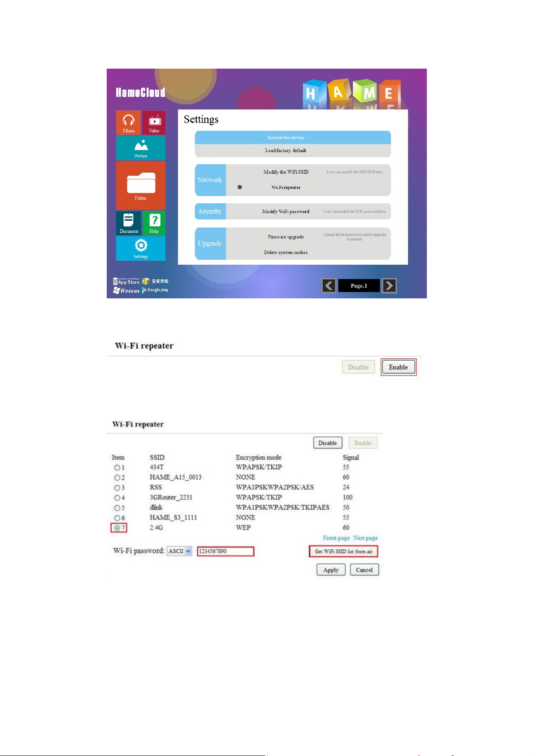Click signal value 100

click(x=347, y=498)
